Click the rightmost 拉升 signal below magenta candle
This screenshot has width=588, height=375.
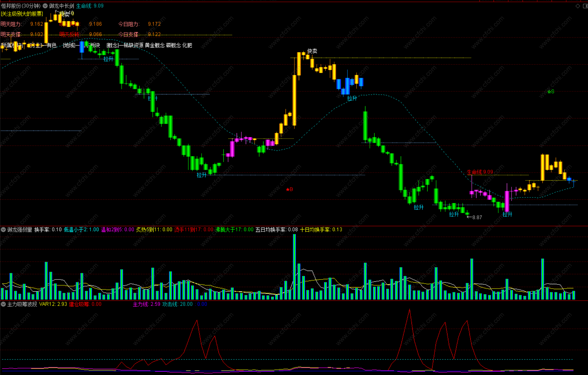[507, 214]
